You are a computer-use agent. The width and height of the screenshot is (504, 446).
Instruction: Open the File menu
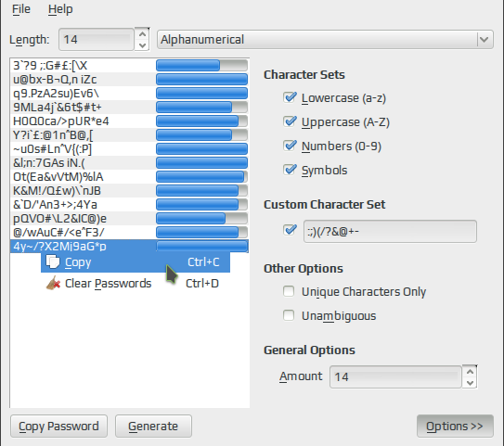[x=21, y=9]
